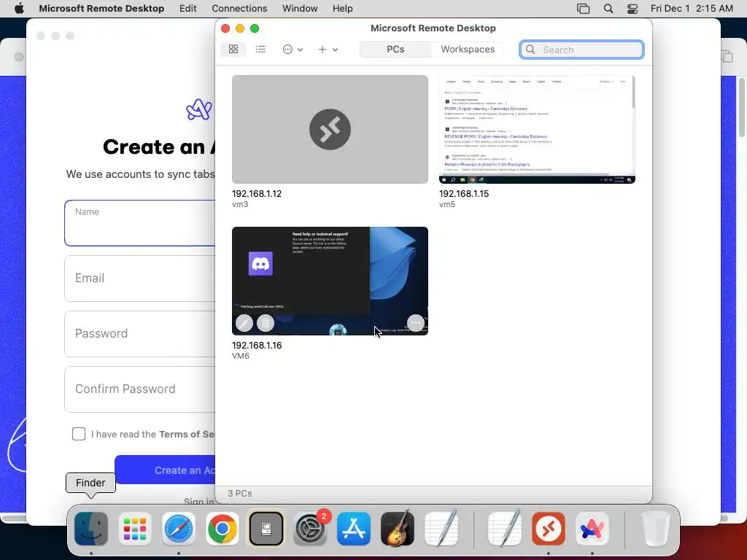Open the gray document app in Dock
The height and width of the screenshot is (560, 747).
(x=266, y=529)
